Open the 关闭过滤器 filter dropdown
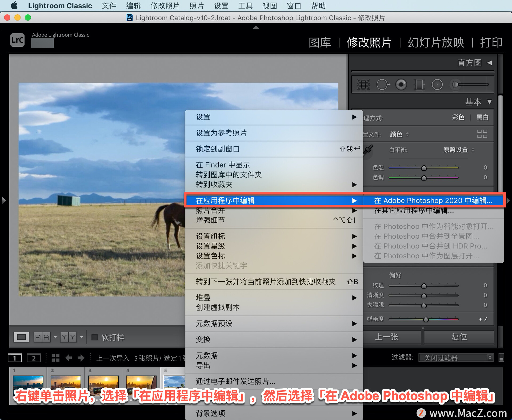This screenshot has height=420, width=512. [x=456, y=358]
